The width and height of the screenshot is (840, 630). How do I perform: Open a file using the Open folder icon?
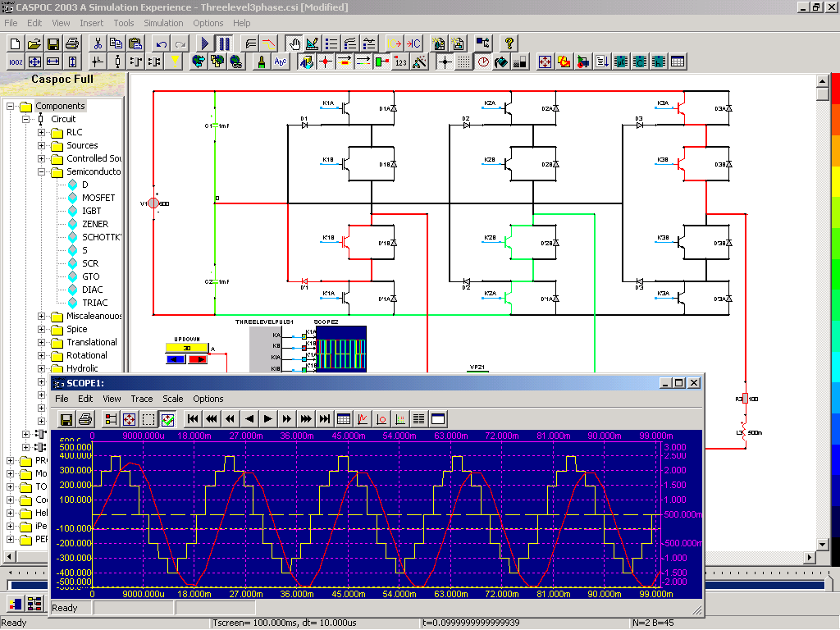tap(34, 43)
